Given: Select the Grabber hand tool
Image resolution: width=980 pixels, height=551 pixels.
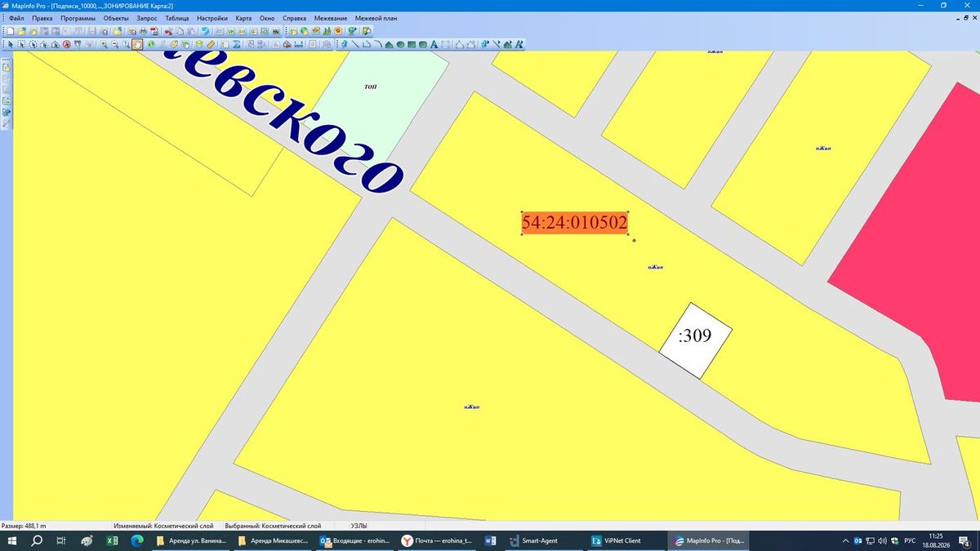Looking at the screenshot, I should coord(137,44).
